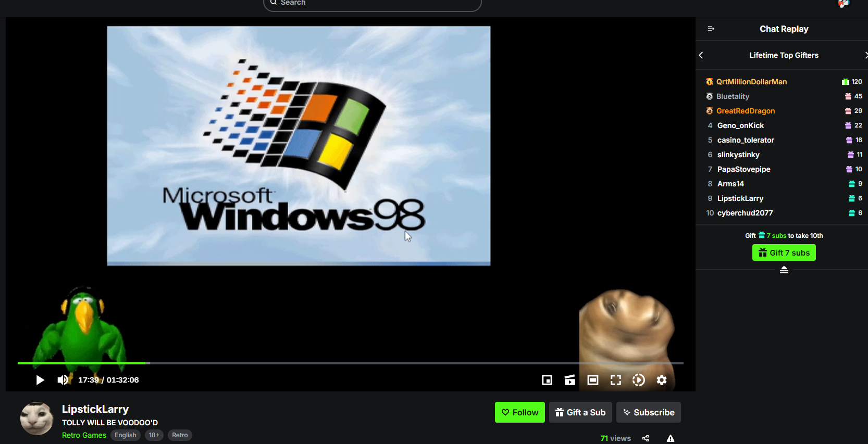Mute the video volume
The width and height of the screenshot is (868, 444).
click(x=63, y=380)
